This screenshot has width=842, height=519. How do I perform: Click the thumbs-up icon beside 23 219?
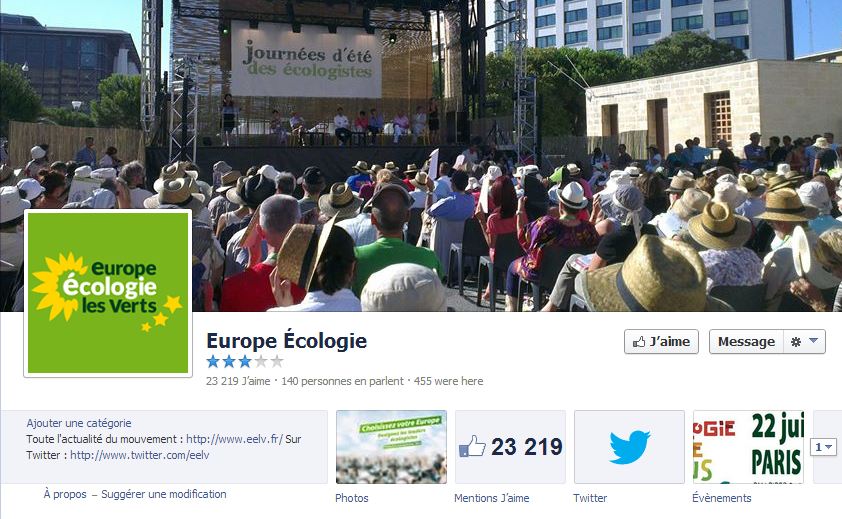tap(472, 446)
